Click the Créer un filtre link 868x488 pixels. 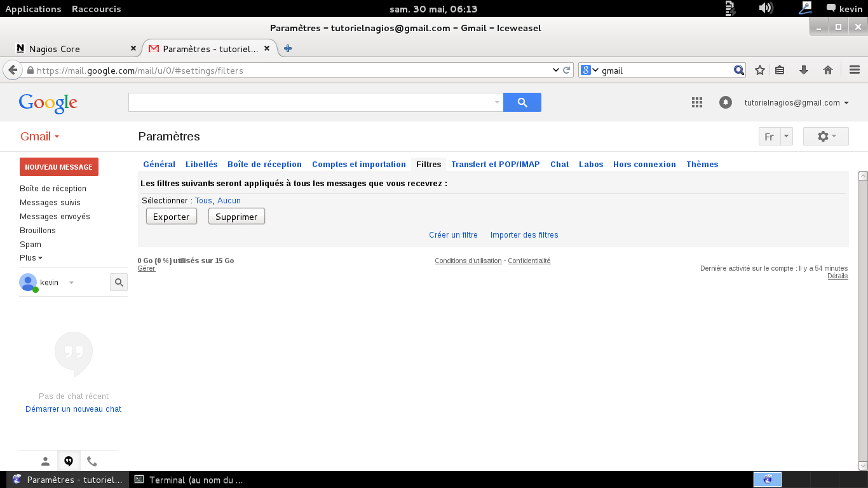pyautogui.click(x=453, y=235)
